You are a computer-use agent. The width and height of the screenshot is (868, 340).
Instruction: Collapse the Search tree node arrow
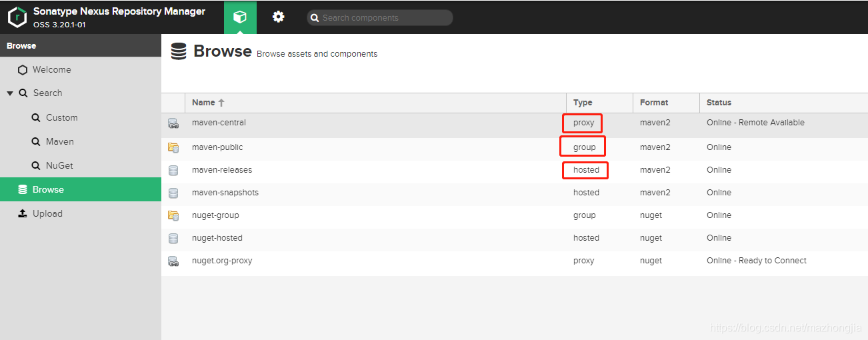tap(10, 93)
